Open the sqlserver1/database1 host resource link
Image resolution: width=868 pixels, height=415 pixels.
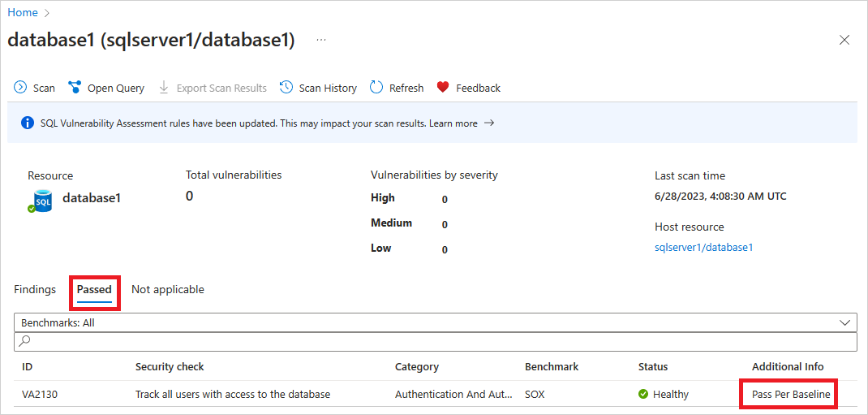[703, 248]
